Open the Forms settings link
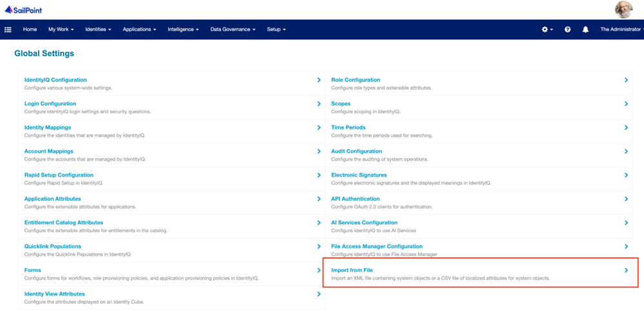The height and width of the screenshot is (310, 644). (x=32, y=270)
